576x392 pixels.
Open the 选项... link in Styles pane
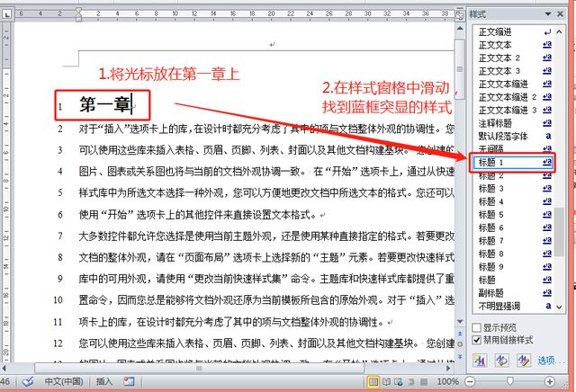pos(549,361)
